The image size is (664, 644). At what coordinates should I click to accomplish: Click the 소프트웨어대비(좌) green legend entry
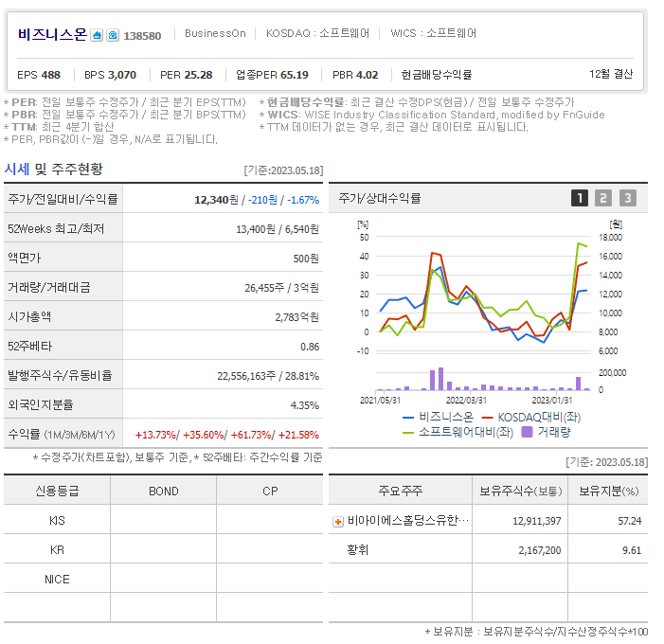[458, 432]
